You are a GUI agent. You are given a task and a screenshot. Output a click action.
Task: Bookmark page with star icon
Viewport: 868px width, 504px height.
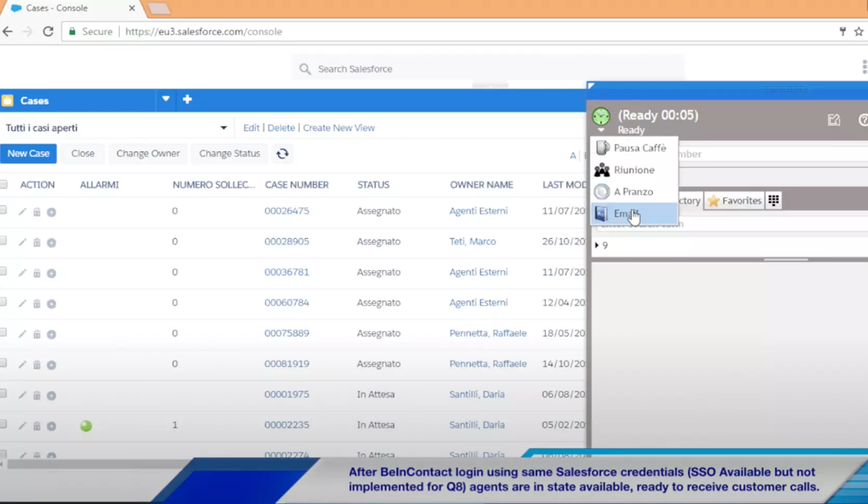pos(859,32)
